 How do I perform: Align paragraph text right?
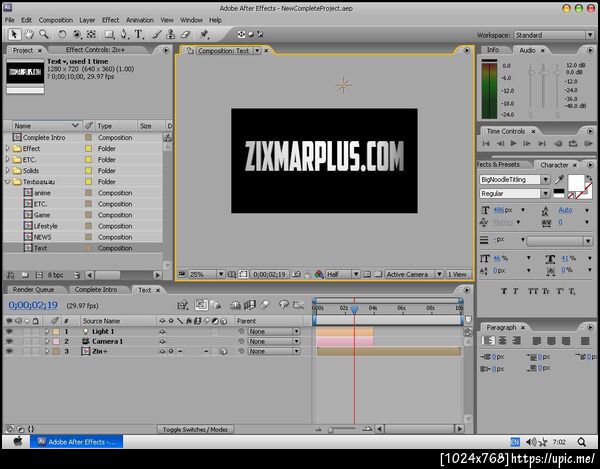(x=516, y=340)
